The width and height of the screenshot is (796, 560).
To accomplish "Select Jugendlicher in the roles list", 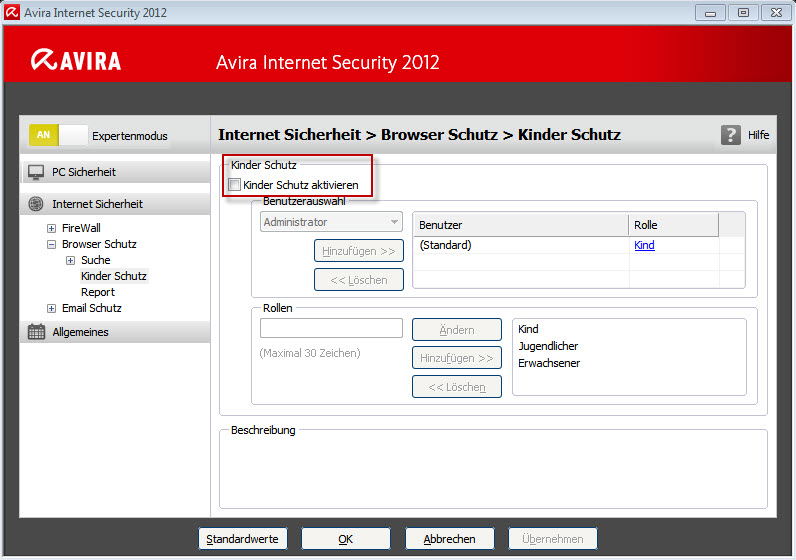I will click(x=548, y=346).
